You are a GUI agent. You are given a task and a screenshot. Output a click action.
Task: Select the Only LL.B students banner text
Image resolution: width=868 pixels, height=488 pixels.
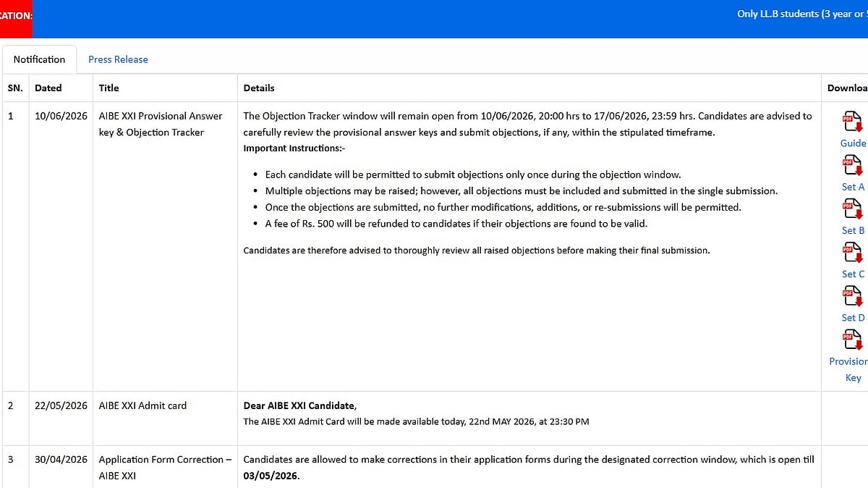click(x=801, y=14)
